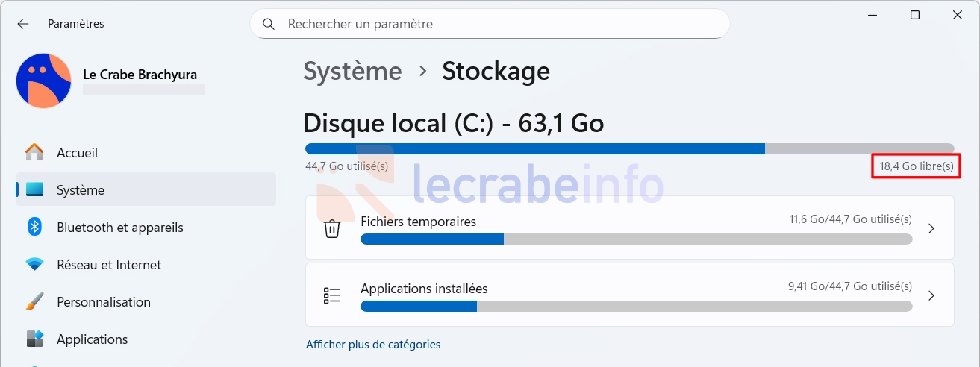Click the Applications sidebar icon
980x367 pixels.
[x=34, y=339]
